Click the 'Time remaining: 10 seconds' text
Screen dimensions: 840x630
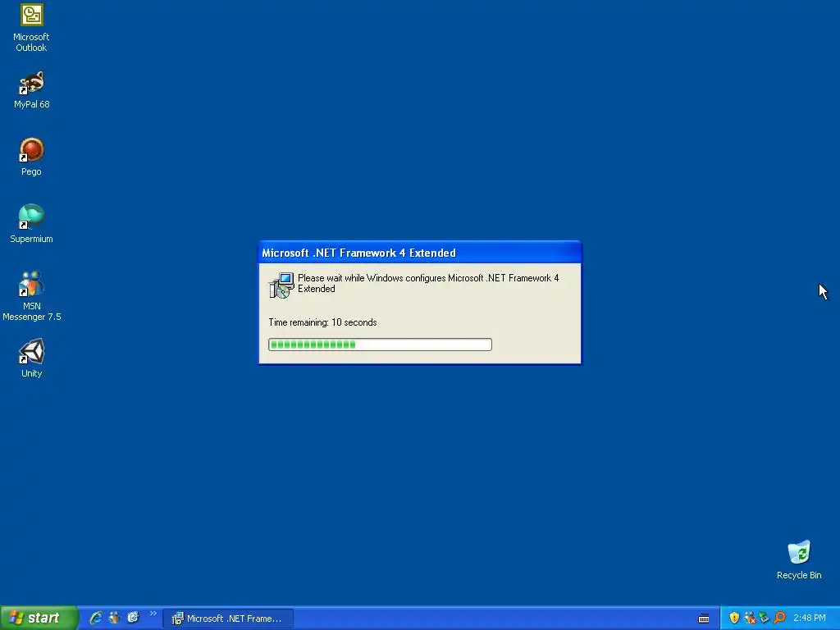click(x=322, y=322)
